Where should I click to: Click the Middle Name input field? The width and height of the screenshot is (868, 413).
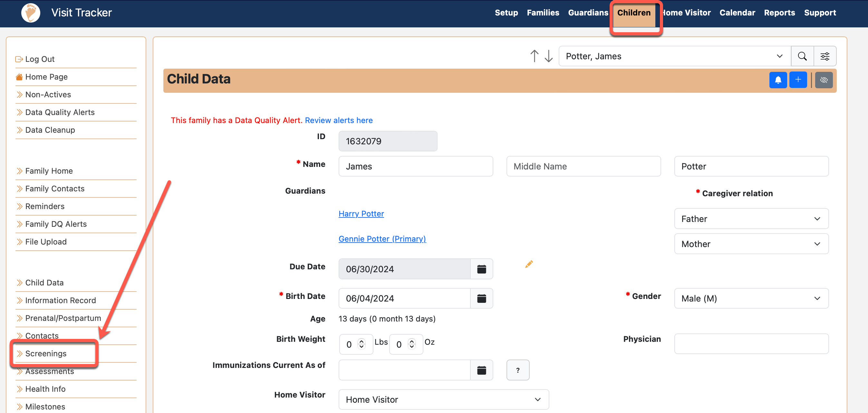(583, 166)
